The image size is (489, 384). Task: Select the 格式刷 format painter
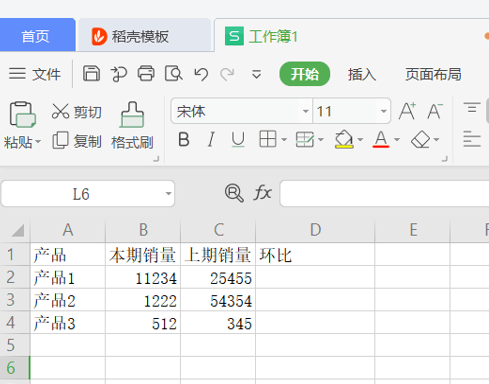coord(132,125)
